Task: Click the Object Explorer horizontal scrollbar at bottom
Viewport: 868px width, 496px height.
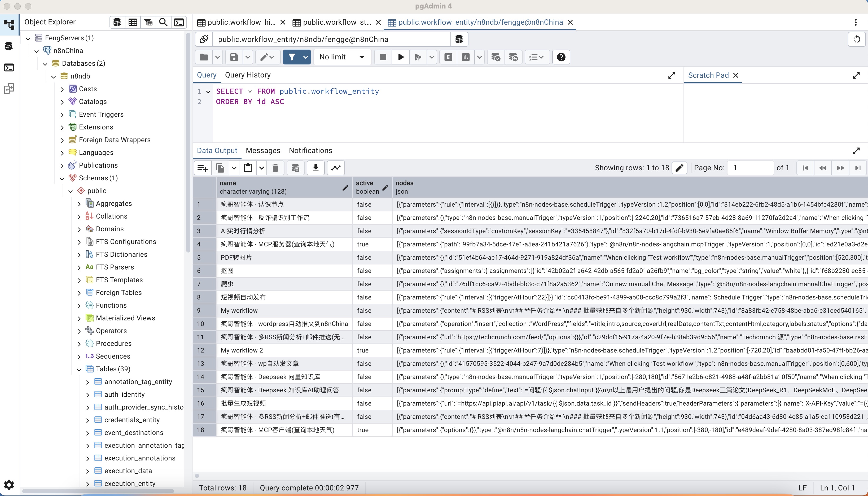Action: [x=98, y=491]
